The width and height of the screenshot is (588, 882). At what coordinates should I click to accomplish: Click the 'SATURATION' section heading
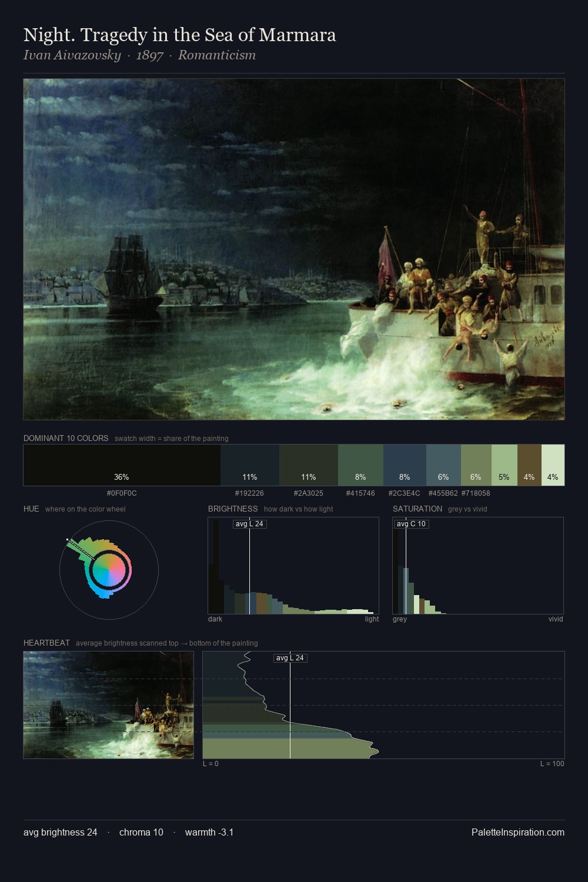click(417, 509)
